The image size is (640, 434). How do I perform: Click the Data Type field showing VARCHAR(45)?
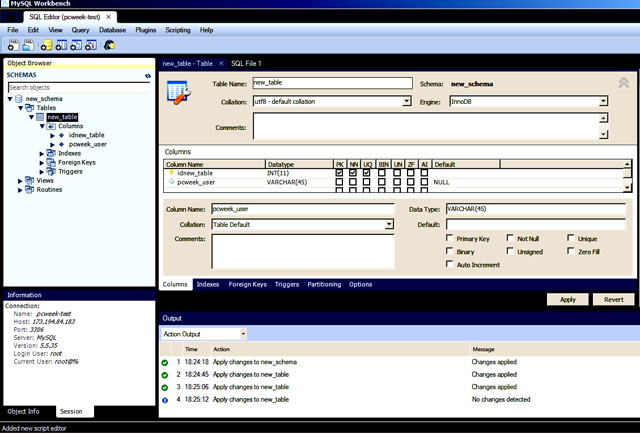tap(535, 209)
